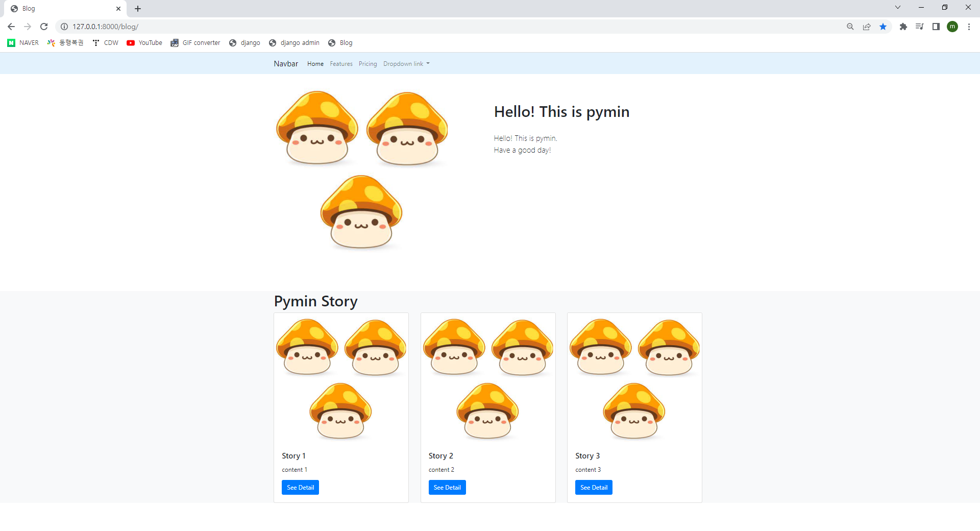Open Pricing in the navbar
The height and width of the screenshot is (531, 980).
tap(367, 64)
